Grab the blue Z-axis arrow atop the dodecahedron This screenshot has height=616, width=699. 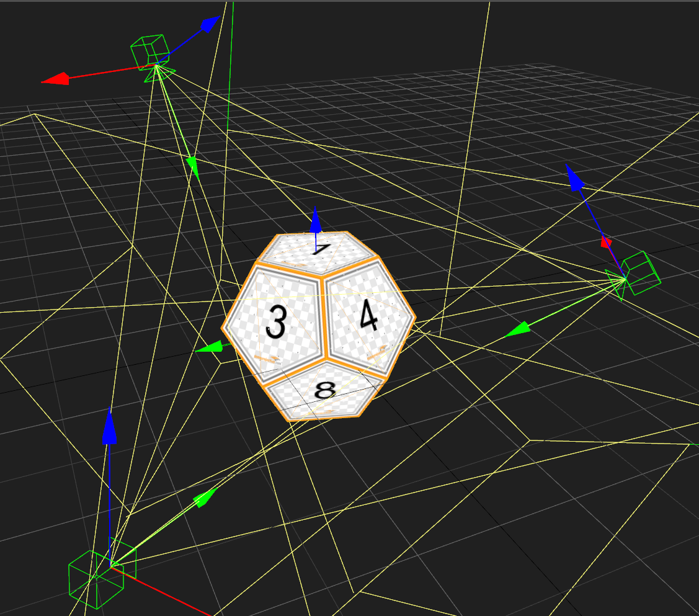click(x=316, y=220)
